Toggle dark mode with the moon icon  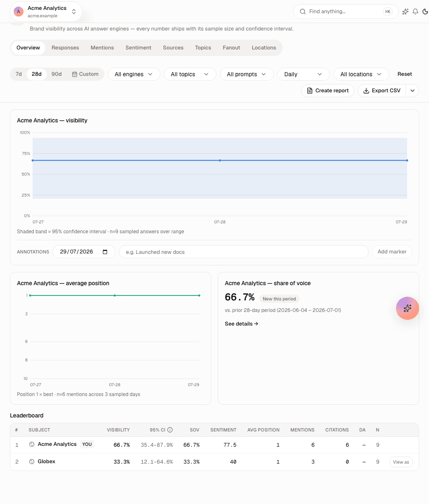point(425,12)
